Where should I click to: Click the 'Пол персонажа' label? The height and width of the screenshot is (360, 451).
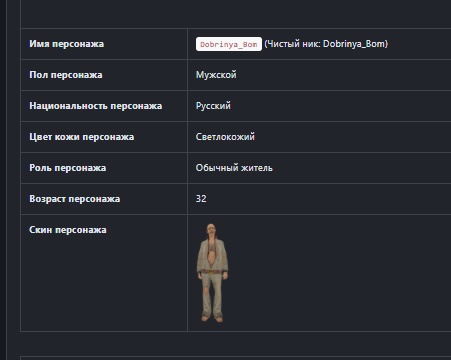(66, 75)
